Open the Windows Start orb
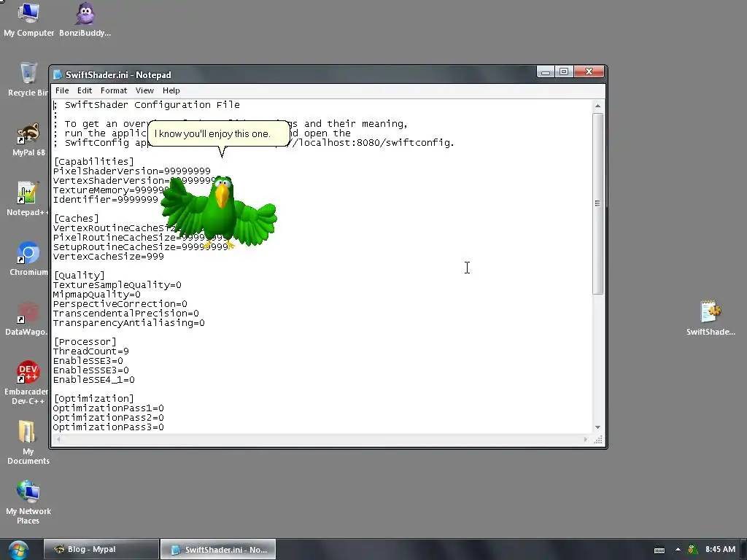The image size is (747, 560). point(18,550)
